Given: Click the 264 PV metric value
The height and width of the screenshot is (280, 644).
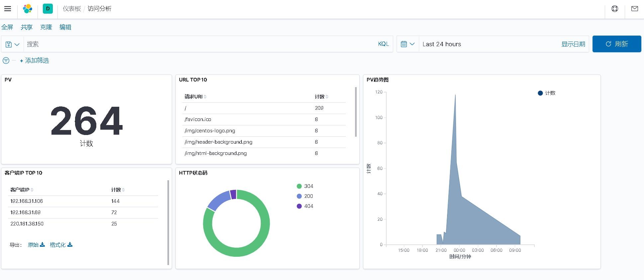Looking at the screenshot, I should pos(86,121).
